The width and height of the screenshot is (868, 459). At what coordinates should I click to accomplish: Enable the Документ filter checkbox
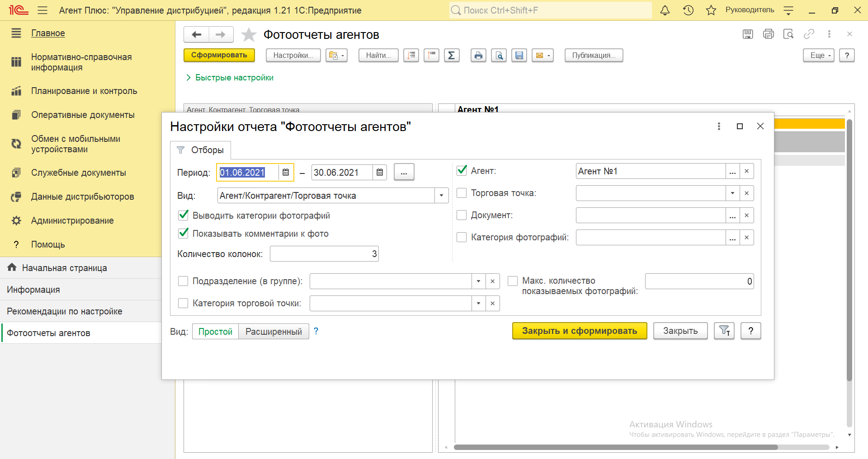(x=462, y=215)
